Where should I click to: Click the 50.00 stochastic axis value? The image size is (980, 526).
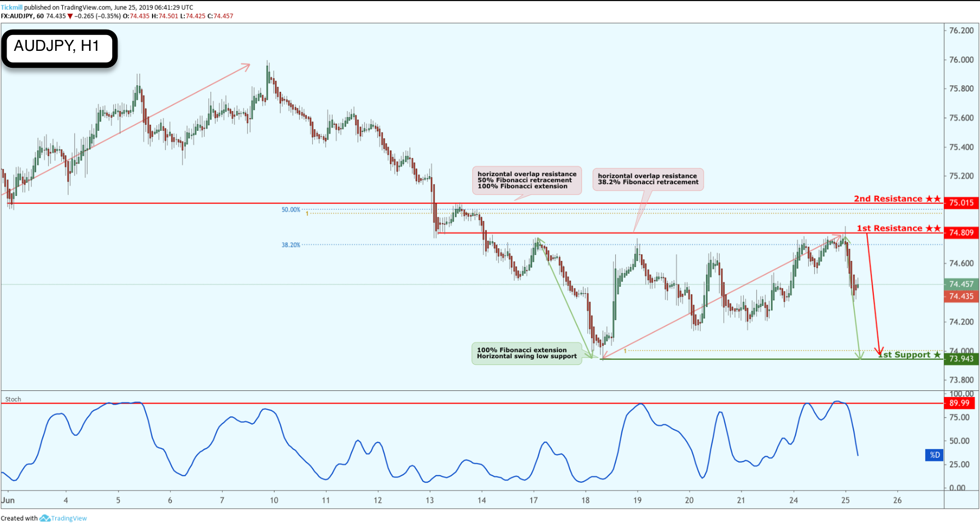959,441
